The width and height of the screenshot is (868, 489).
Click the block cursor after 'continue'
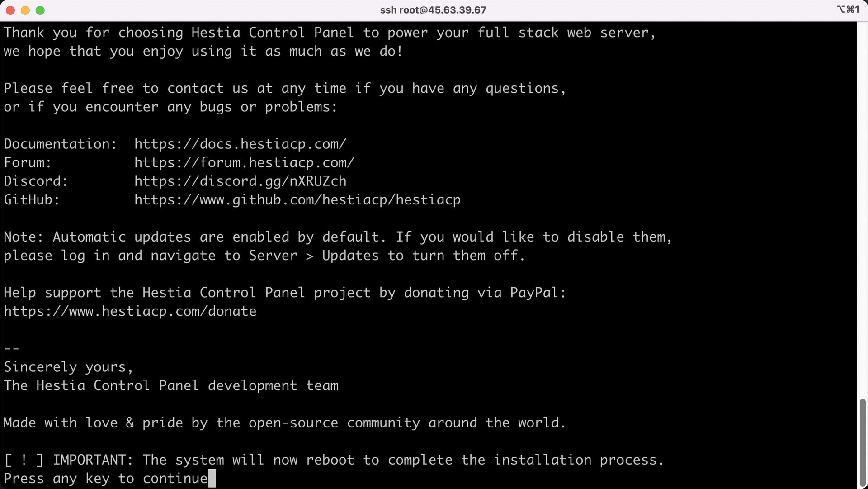pos(212,479)
